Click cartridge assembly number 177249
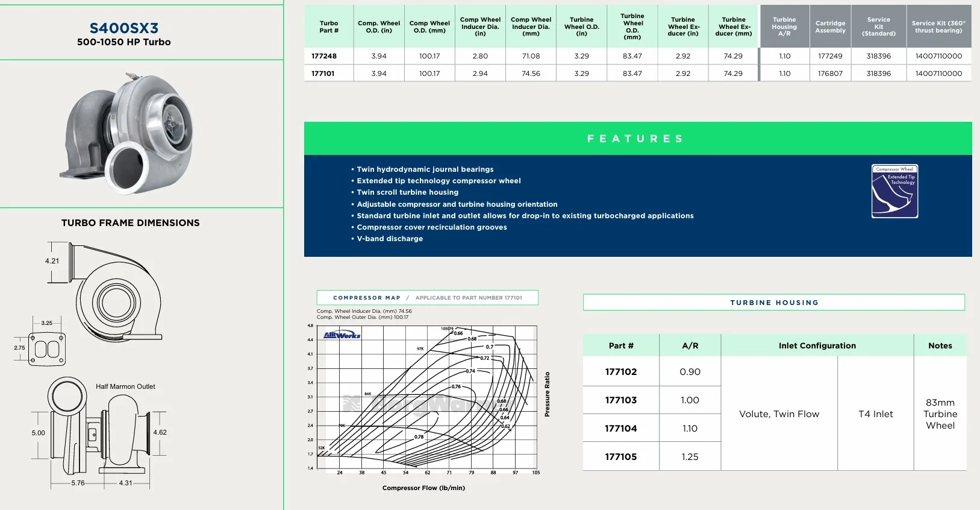980x510 pixels. tap(831, 56)
